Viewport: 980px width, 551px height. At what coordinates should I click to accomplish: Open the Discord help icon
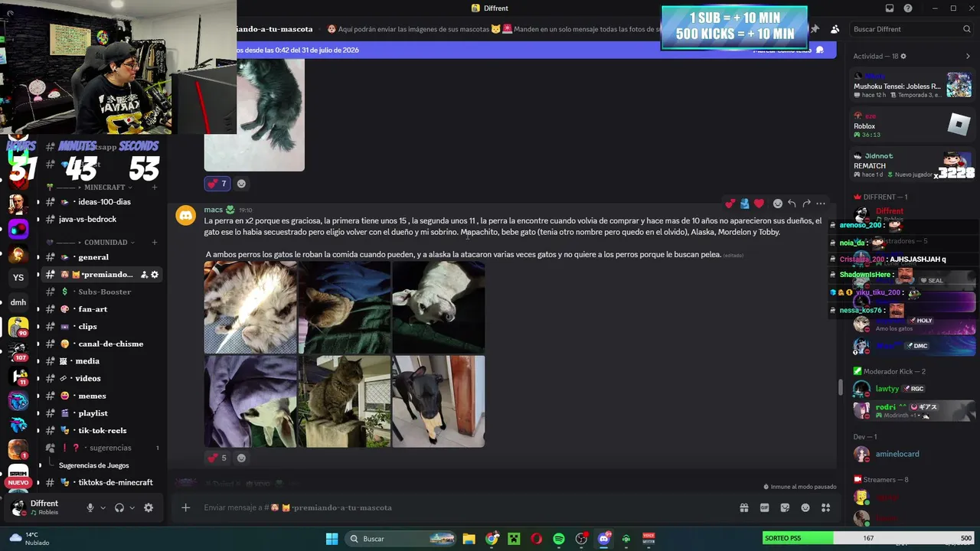point(908,8)
